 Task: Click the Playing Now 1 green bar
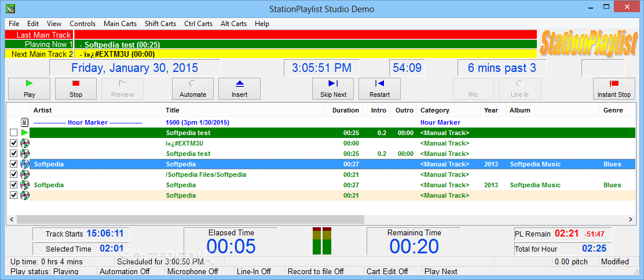point(306,45)
